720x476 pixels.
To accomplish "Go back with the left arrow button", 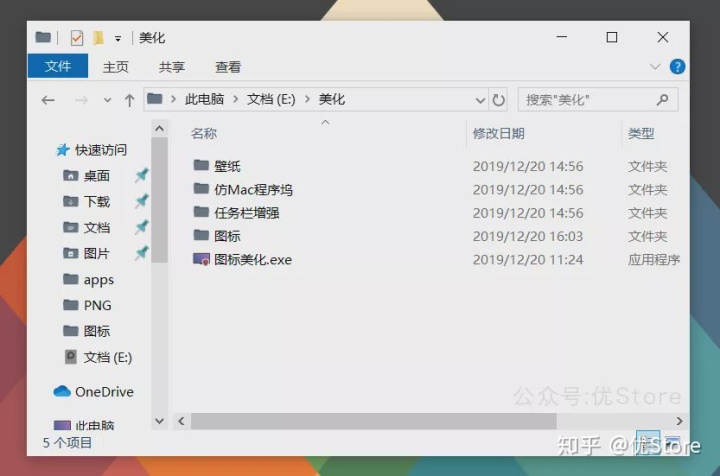I will pos(48,100).
